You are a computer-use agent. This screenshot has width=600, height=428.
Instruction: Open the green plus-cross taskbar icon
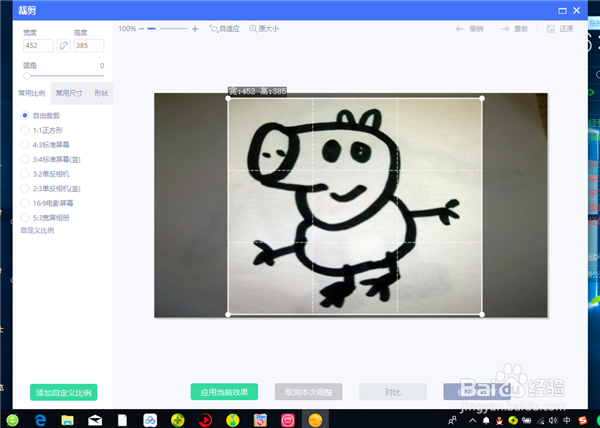click(x=178, y=420)
